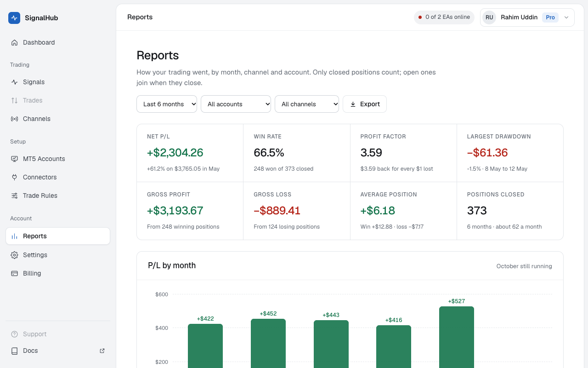Click the Docs external link icon

(102, 351)
